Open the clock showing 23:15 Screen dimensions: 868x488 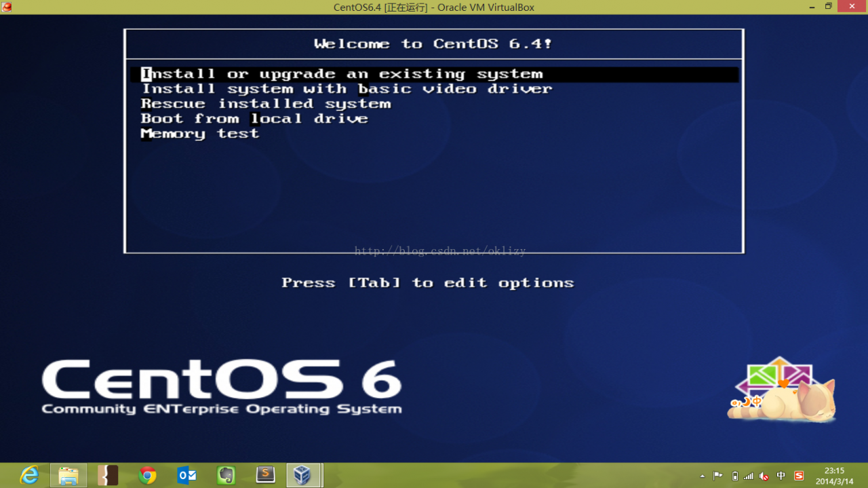(x=834, y=475)
